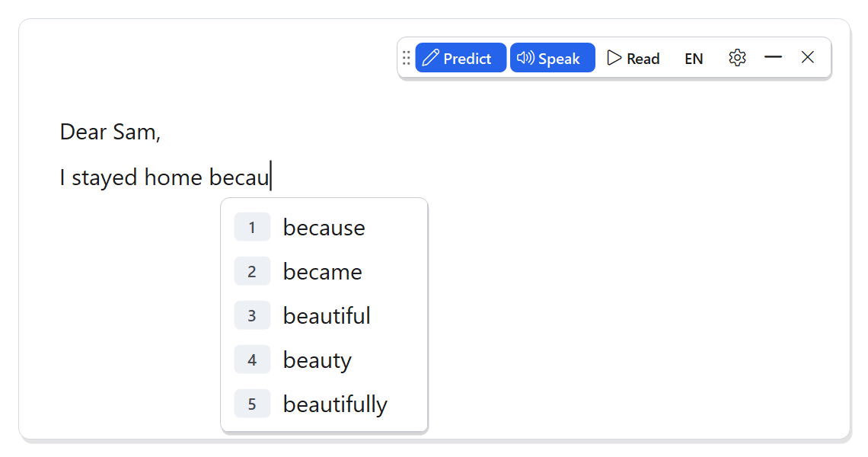
Task: Choose suggestion "became"
Action: click(x=324, y=271)
